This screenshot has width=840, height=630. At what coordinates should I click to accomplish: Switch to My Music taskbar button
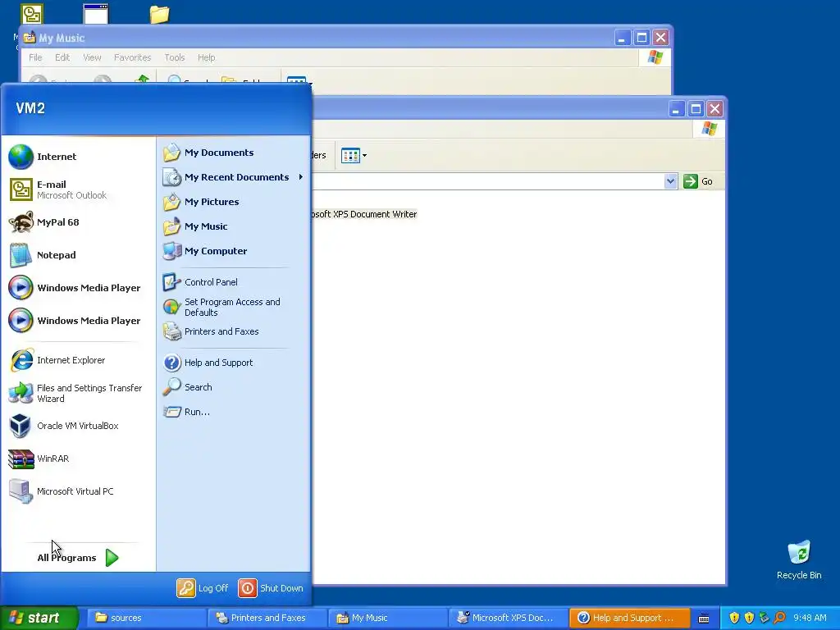click(387, 618)
